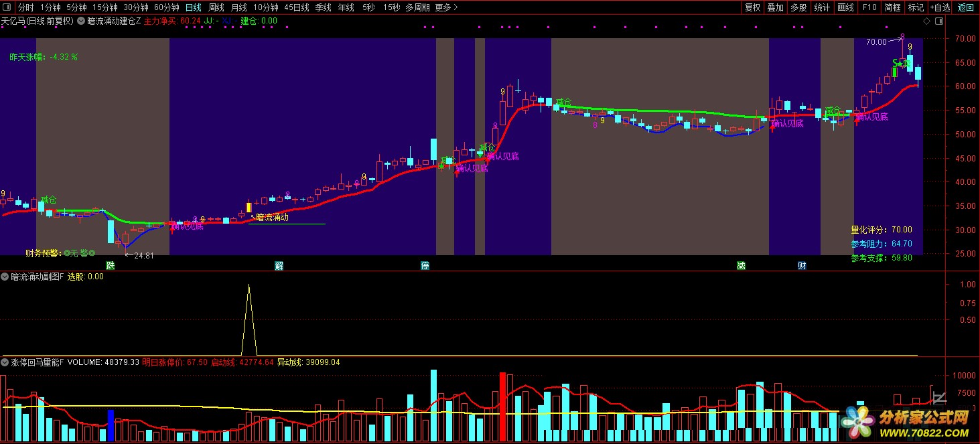The image size is (980, 444).
Task: Click the 暗流涌动 signal label on chart
Action: (x=273, y=217)
